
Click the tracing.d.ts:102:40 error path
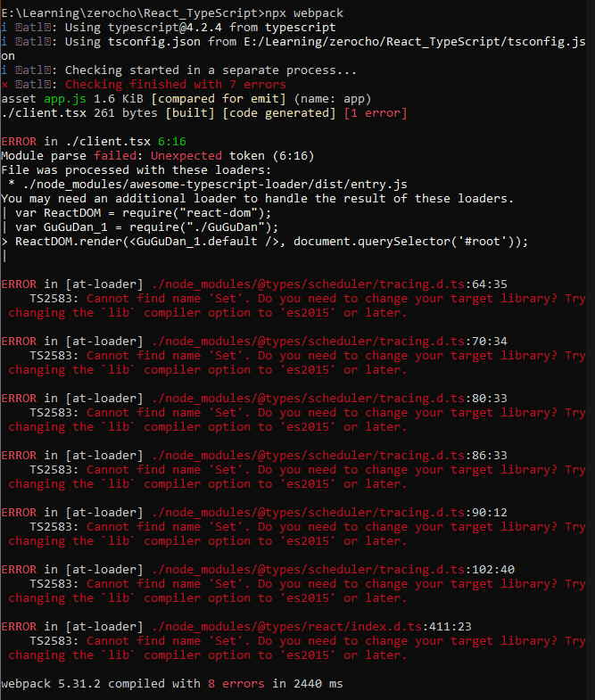[x=333, y=571]
